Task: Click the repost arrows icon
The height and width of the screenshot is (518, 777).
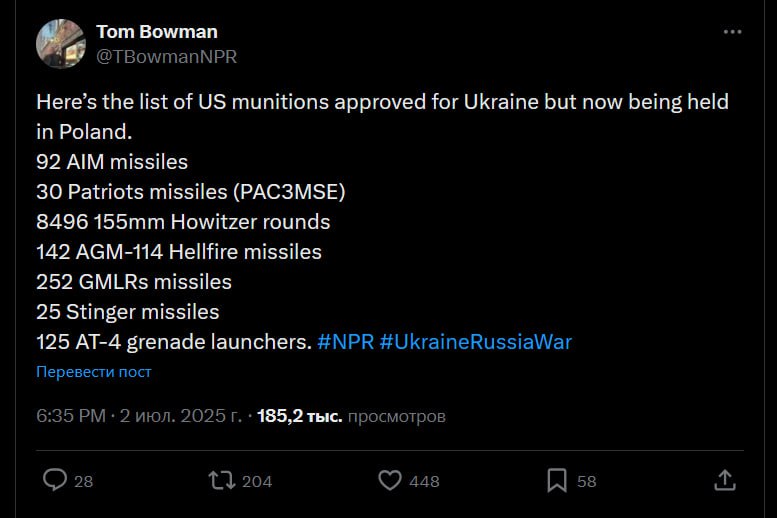Action: pyautogui.click(x=220, y=480)
